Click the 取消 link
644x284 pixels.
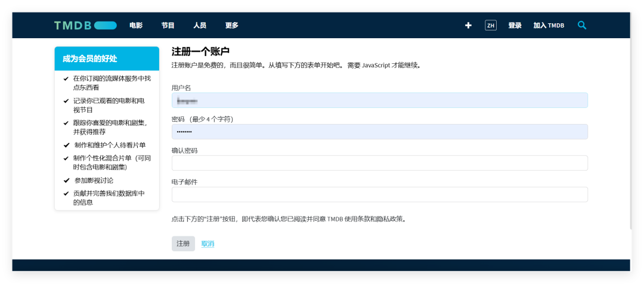click(x=208, y=243)
